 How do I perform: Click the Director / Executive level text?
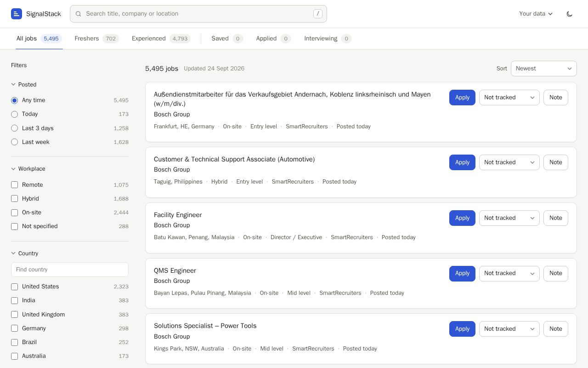pyautogui.click(x=296, y=237)
